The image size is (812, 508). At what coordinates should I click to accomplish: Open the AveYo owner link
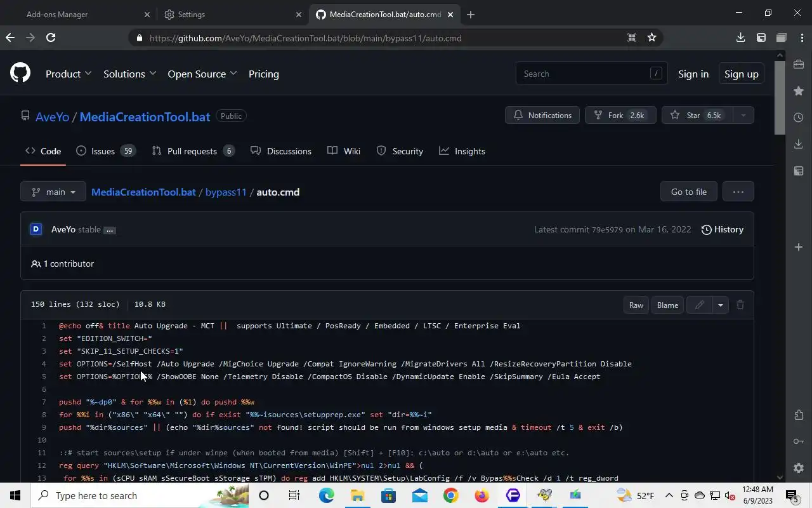(52, 116)
